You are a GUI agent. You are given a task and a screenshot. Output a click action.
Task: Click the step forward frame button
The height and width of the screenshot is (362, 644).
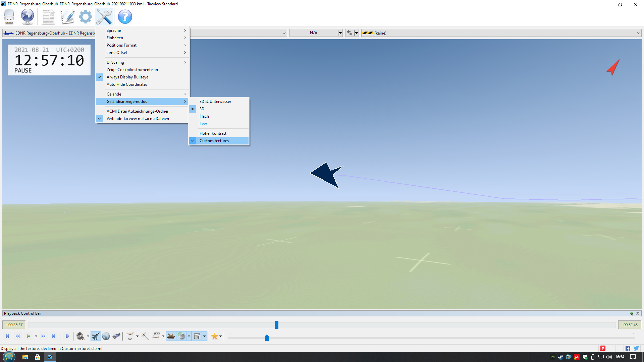point(67,336)
